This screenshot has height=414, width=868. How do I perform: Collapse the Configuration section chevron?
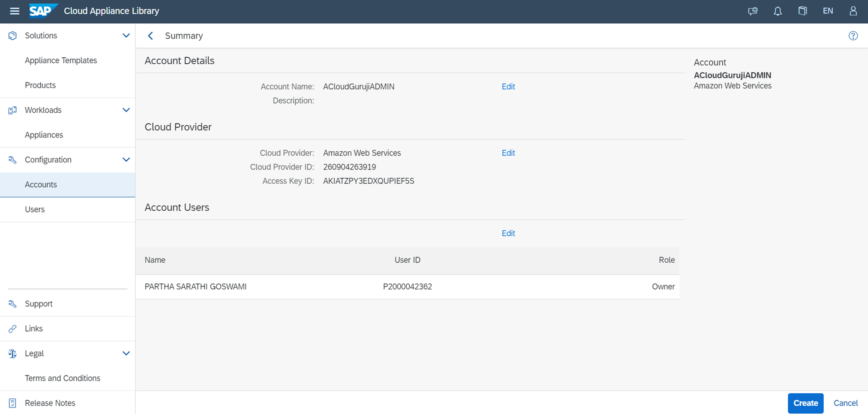tap(126, 160)
